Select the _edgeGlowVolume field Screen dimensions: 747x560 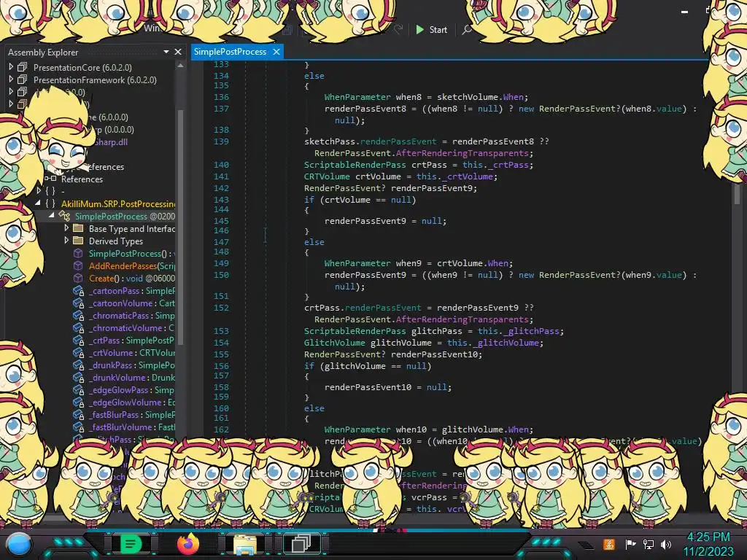tap(131, 402)
